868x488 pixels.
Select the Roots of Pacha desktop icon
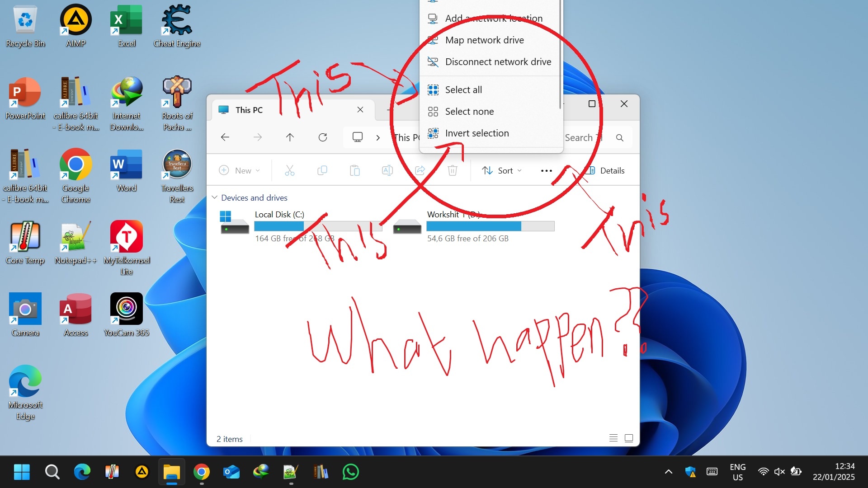tap(177, 104)
